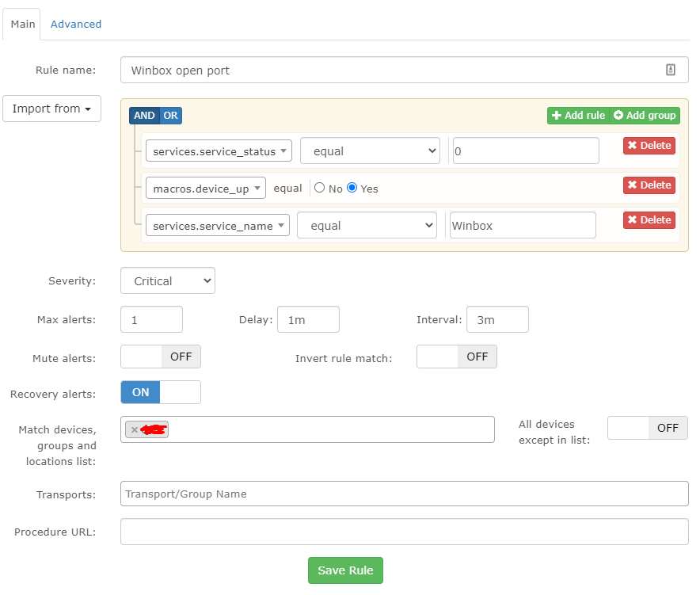Screen dimensions: 700x595
Task: Switch to the Advanced tab
Action: tap(76, 24)
